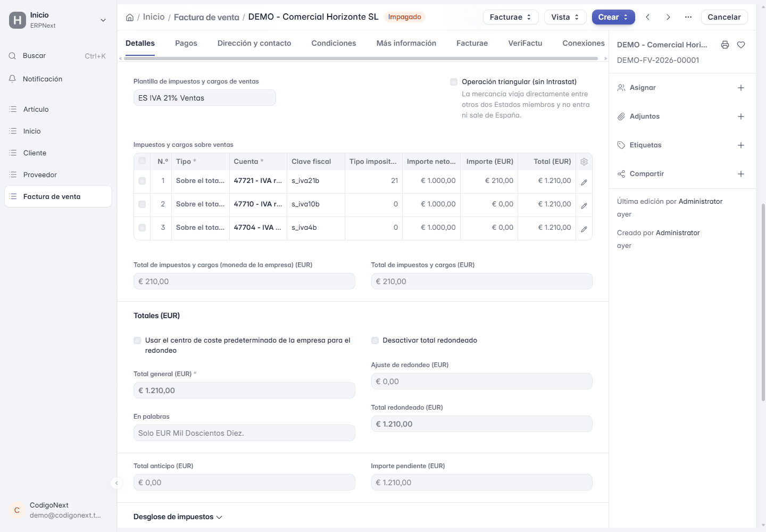
Task: Open the Plantilla de impuestos field
Action: click(x=205, y=98)
